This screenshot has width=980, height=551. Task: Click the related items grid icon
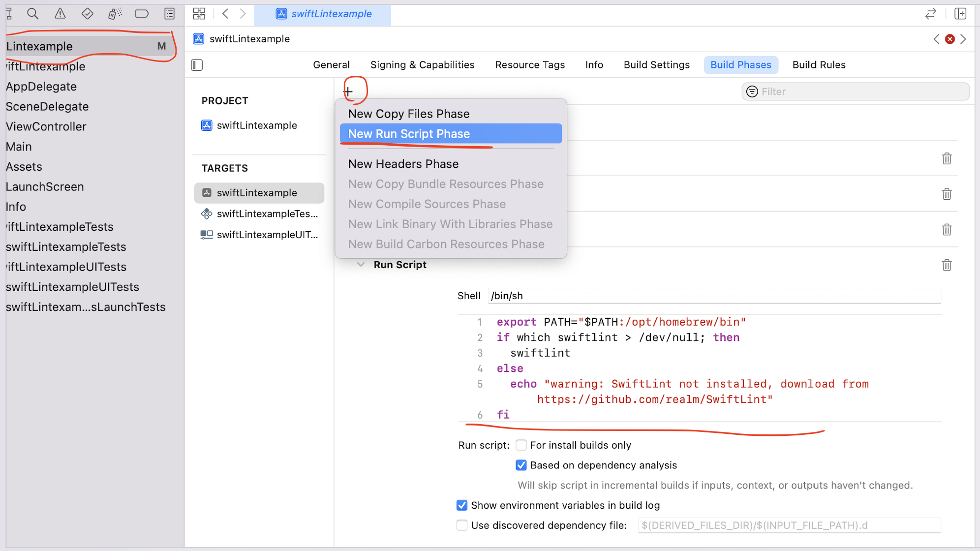(x=199, y=14)
